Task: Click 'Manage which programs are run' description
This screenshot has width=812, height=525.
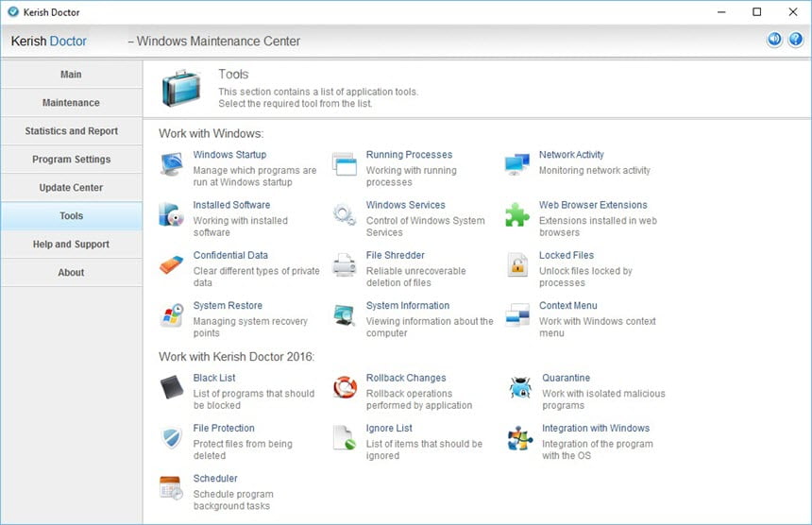Action: click(x=255, y=176)
